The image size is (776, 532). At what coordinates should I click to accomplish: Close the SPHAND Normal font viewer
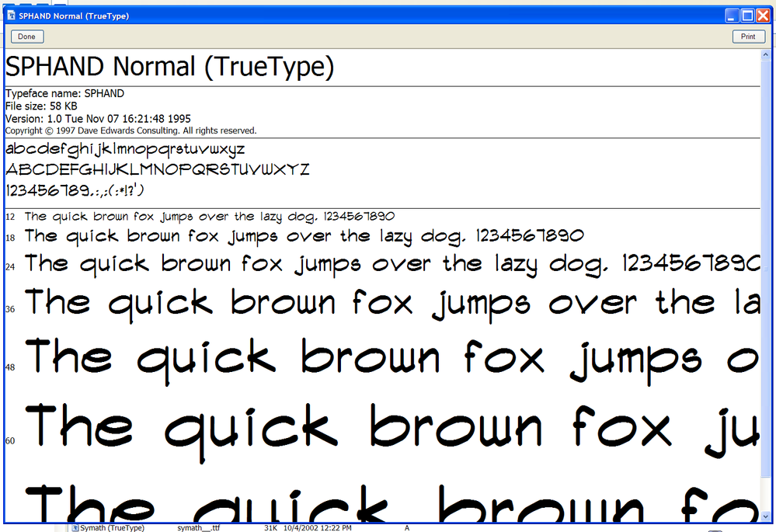(x=764, y=15)
